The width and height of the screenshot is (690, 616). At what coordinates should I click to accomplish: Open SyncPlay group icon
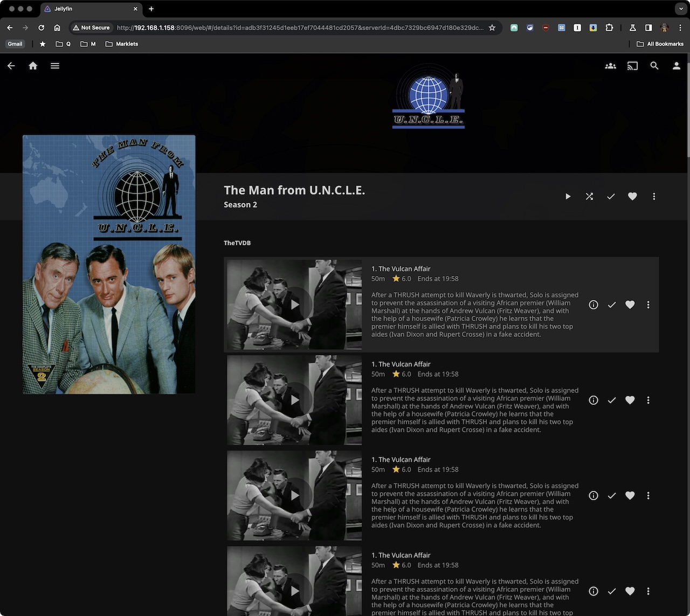coord(610,66)
